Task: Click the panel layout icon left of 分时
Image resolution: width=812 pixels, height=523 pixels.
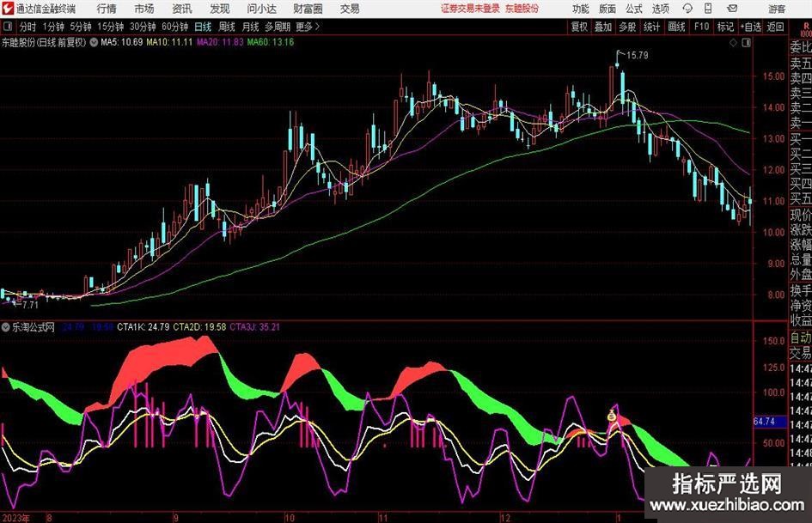Action: (x=9, y=27)
